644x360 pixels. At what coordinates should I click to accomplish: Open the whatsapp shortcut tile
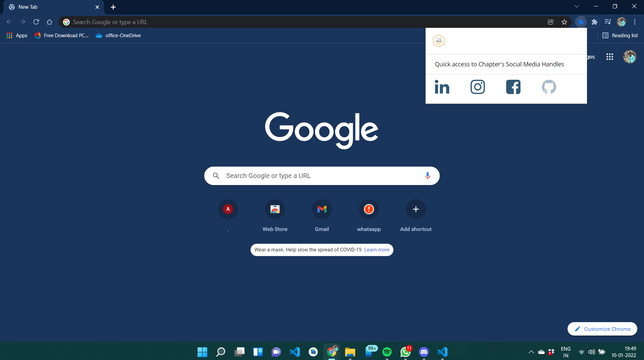coord(369,215)
